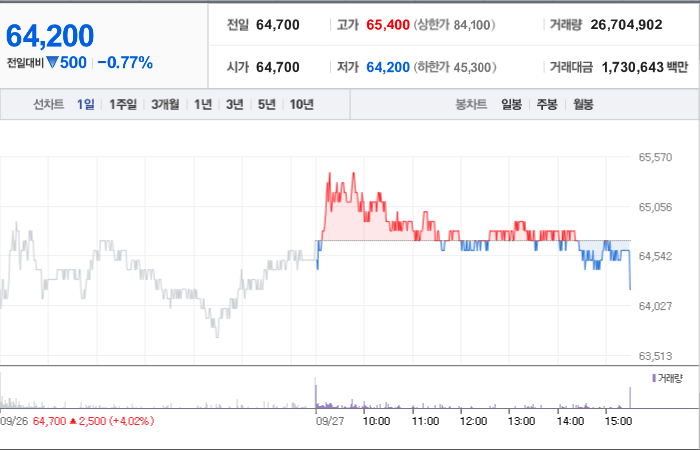Click the 11:00 time axis label
Image resolution: width=700 pixels, height=450 pixels.
(x=425, y=421)
